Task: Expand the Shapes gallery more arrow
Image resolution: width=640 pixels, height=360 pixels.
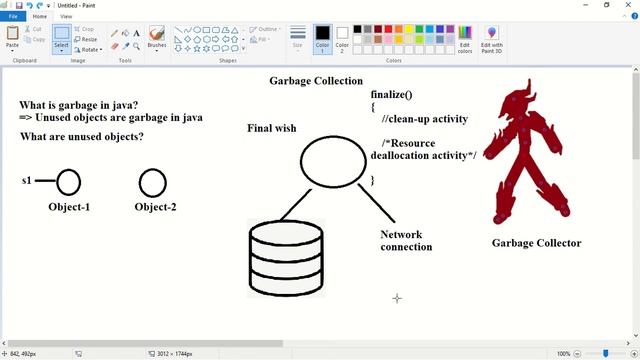Action: [244, 49]
